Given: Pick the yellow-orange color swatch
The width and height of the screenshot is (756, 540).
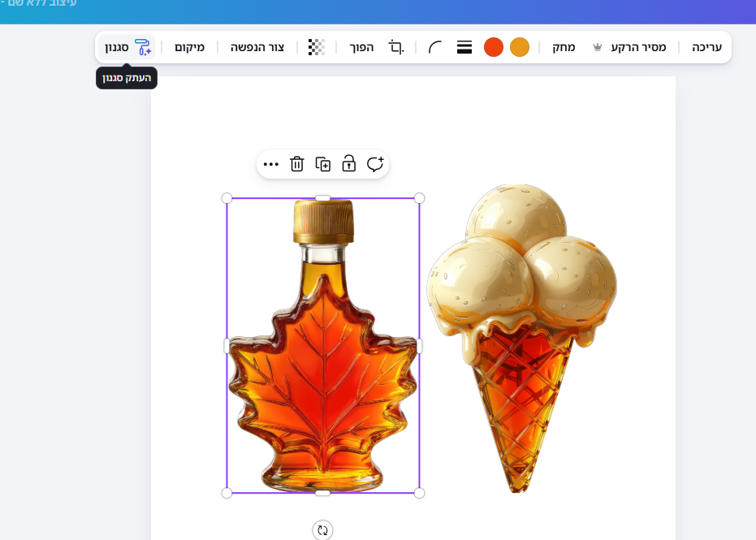Looking at the screenshot, I should pos(520,47).
